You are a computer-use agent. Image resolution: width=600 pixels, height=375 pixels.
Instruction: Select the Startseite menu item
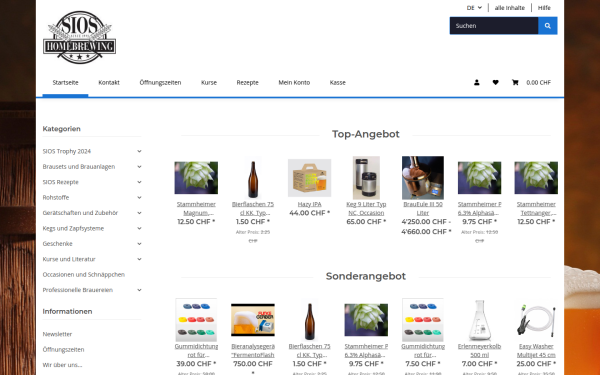coord(65,82)
